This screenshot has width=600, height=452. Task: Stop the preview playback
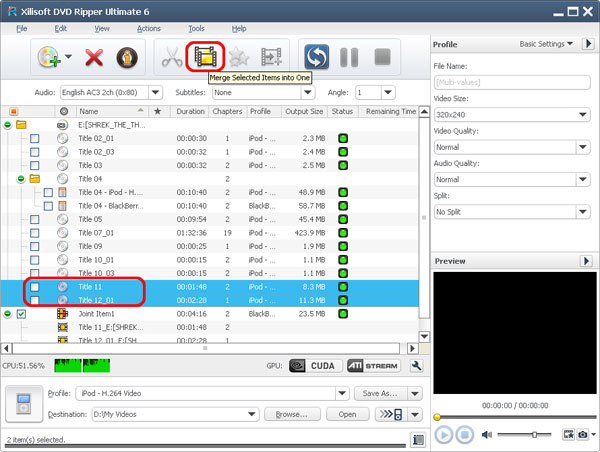[465, 435]
